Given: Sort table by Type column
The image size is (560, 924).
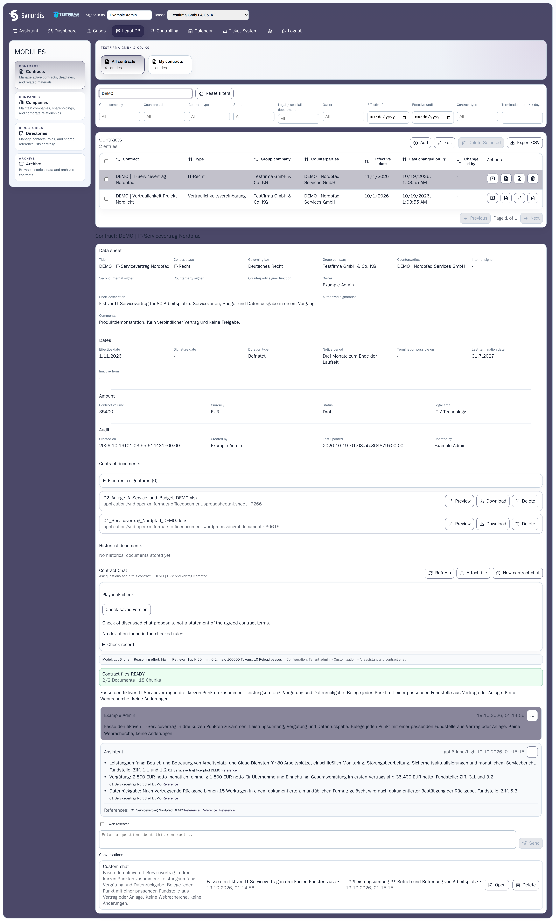Looking at the screenshot, I should [x=196, y=159].
